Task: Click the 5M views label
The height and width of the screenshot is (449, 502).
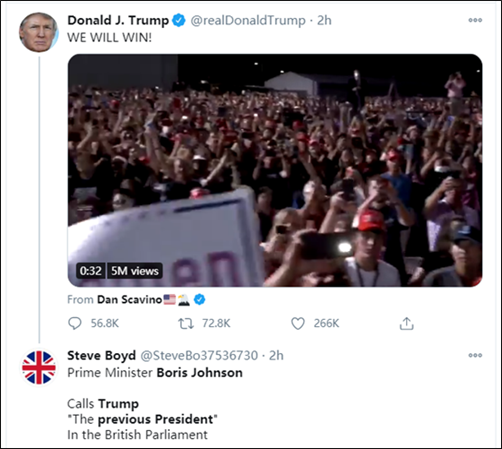Action: click(135, 271)
